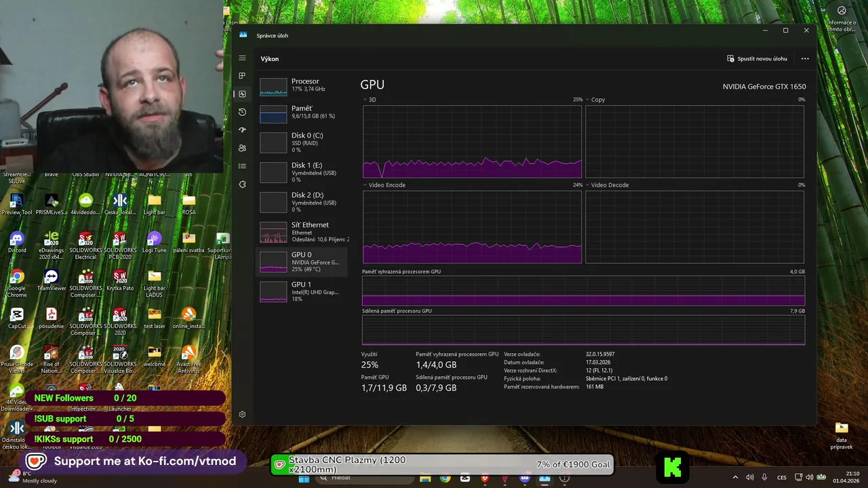Select the posudenie PDF on desktop
Screen dimensions: 868x488
tap(52, 319)
